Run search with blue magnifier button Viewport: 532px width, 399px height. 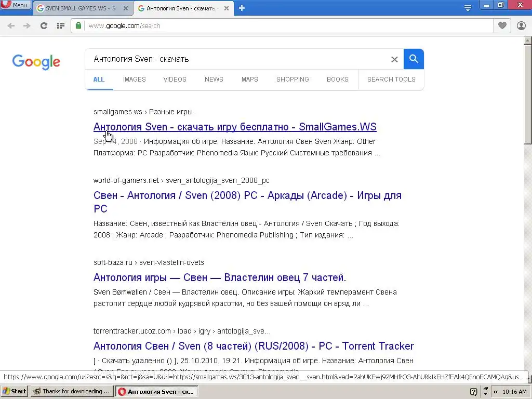tap(414, 59)
